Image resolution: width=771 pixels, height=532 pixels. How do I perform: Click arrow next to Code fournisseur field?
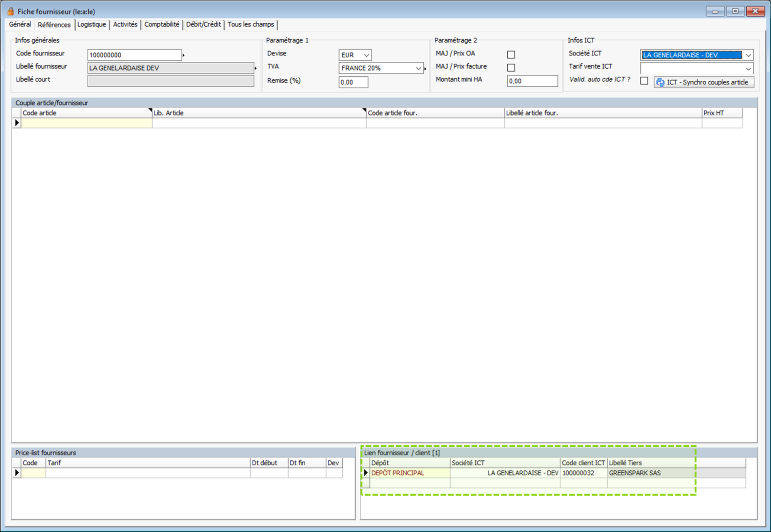(x=183, y=55)
